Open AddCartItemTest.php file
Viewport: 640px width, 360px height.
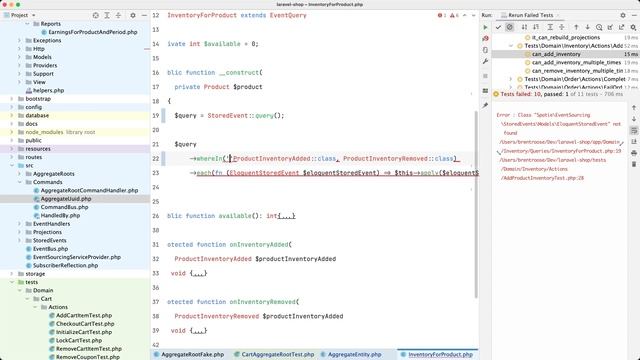pos(84,316)
